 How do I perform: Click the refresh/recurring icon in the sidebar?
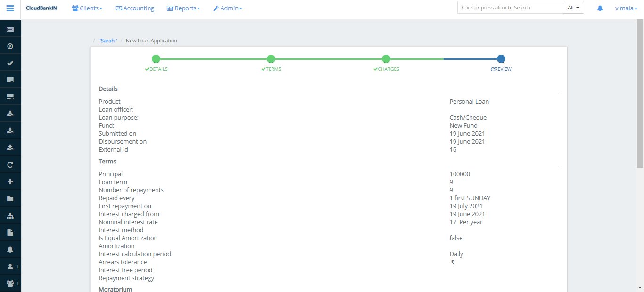[10, 164]
